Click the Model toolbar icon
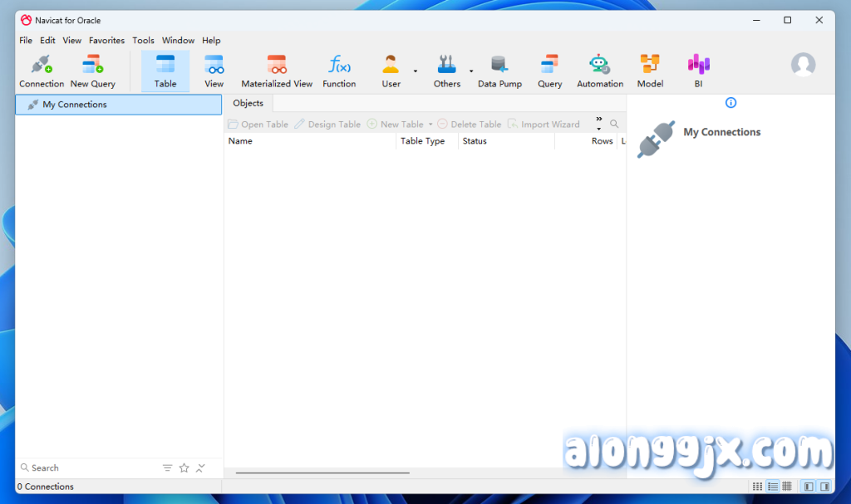Image resolution: width=851 pixels, height=504 pixels. (x=650, y=71)
